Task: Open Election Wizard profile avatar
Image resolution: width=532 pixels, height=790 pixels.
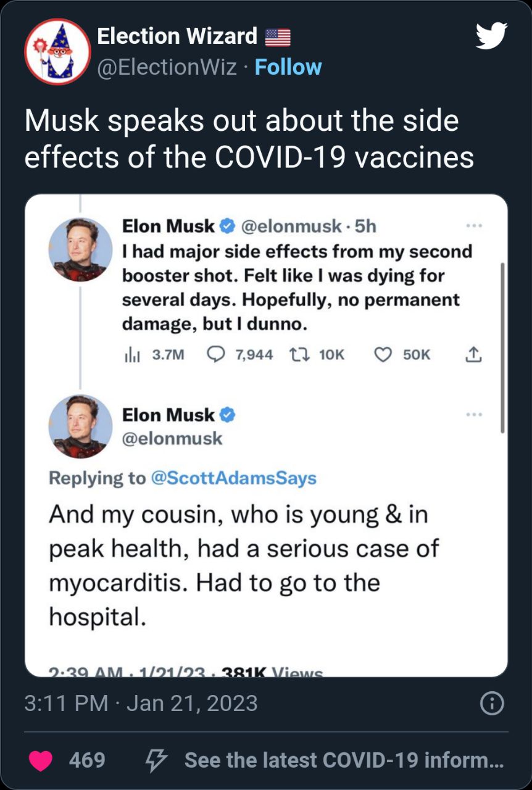Action: [57, 51]
